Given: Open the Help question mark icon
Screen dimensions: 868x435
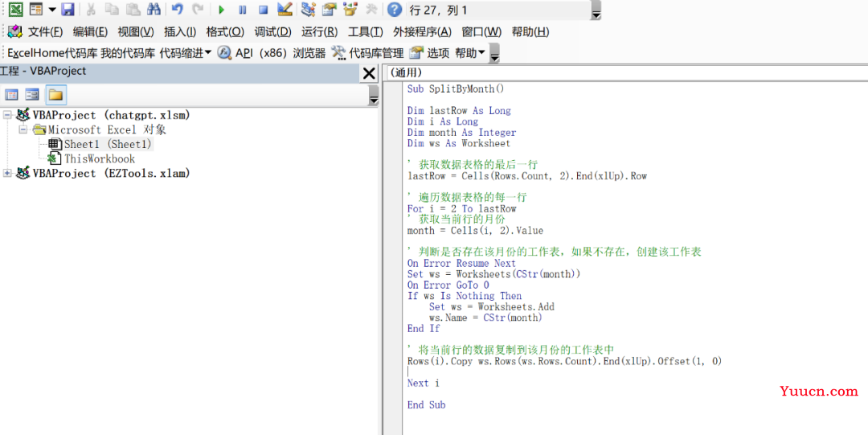Looking at the screenshot, I should (x=394, y=10).
